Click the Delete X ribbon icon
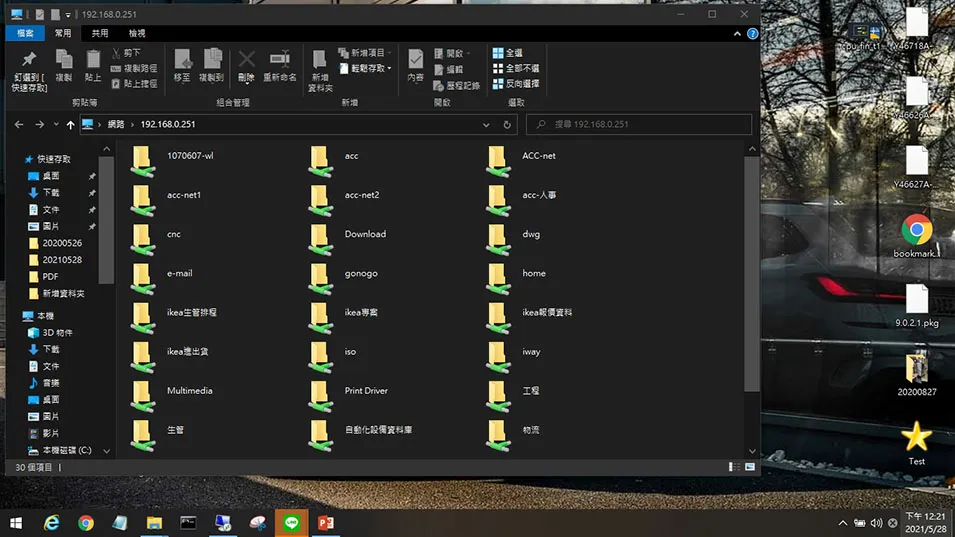 (246, 59)
